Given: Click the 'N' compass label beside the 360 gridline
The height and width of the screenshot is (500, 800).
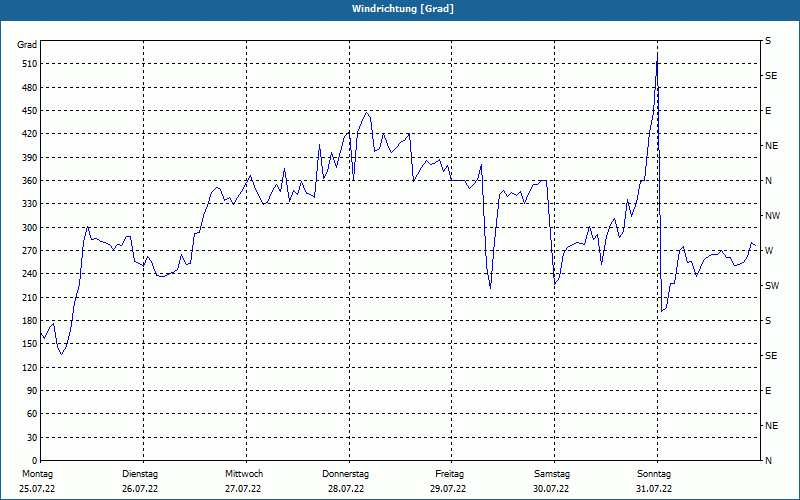Looking at the screenshot, I should click(x=768, y=181).
